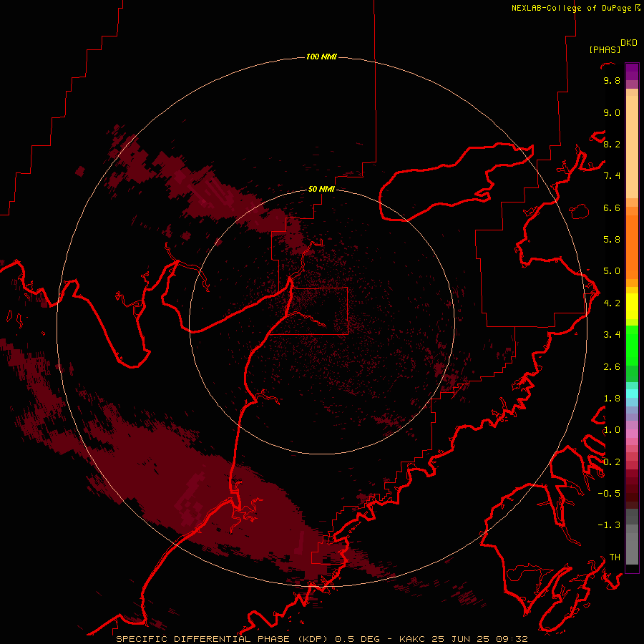The height and width of the screenshot is (644, 644).
Task: Click the 1.0 legend value
Action: pos(612,430)
